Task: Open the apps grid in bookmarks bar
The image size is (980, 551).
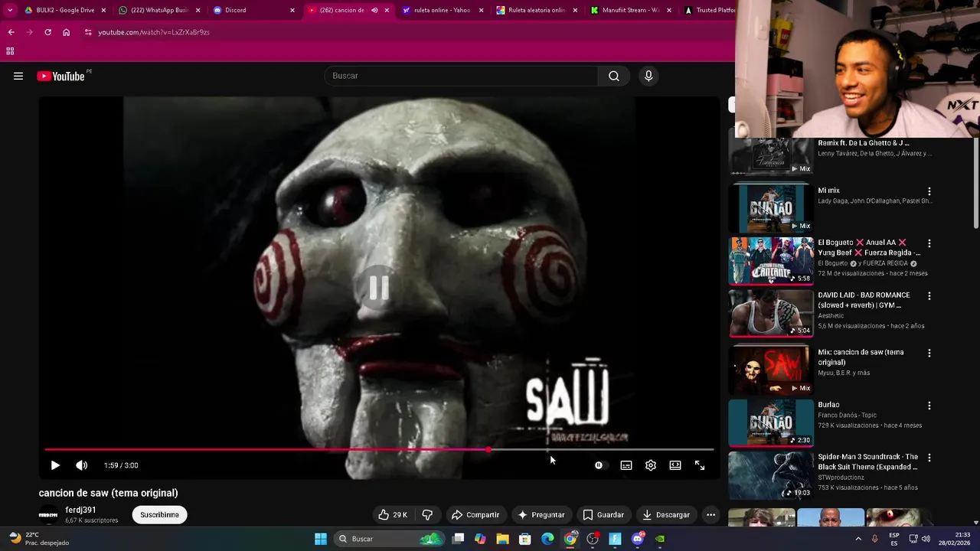Action: pyautogui.click(x=10, y=51)
